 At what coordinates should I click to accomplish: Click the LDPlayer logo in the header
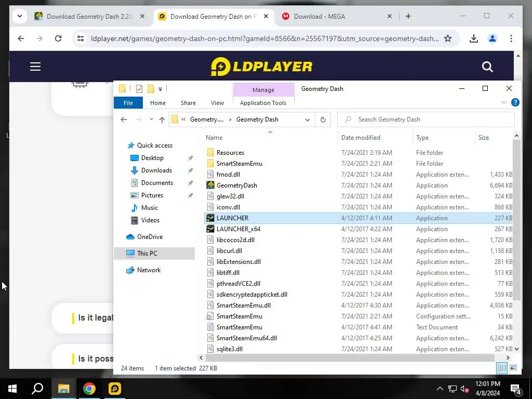[x=261, y=66]
